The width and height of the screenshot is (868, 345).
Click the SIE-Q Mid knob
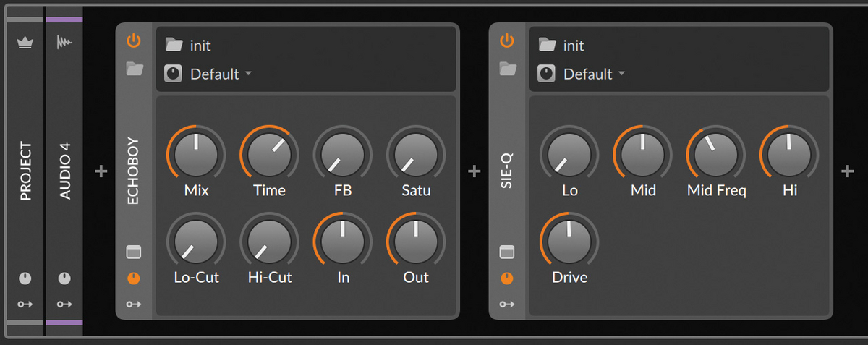pos(643,154)
